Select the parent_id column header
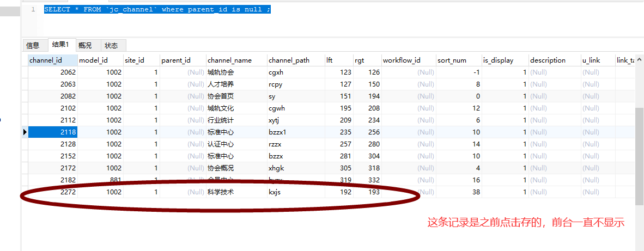644x251 pixels. (183, 60)
